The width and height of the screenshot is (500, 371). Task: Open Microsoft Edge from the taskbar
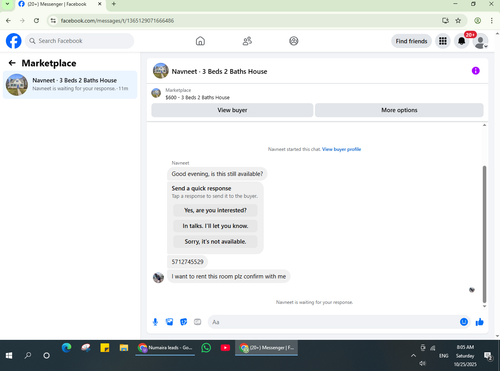(x=66, y=348)
